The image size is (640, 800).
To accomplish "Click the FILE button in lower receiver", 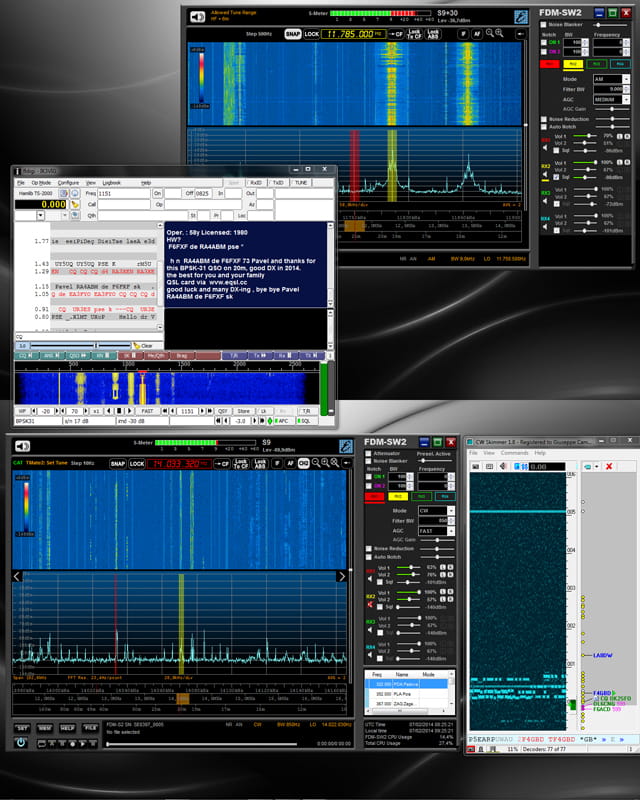I will (90, 727).
